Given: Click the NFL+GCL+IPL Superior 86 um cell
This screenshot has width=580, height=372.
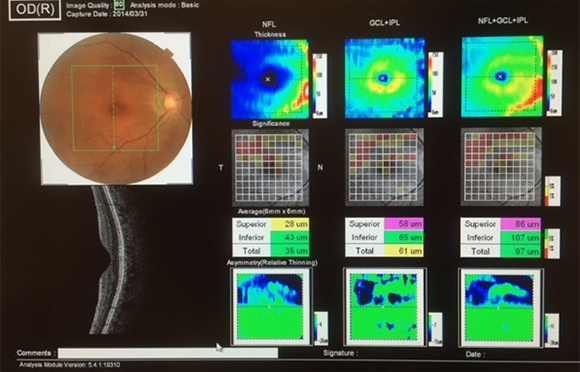Looking at the screenshot, I should click(x=521, y=224).
